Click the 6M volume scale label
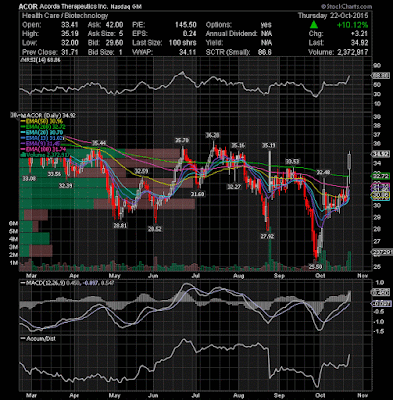 pyautogui.click(x=13, y=223)
